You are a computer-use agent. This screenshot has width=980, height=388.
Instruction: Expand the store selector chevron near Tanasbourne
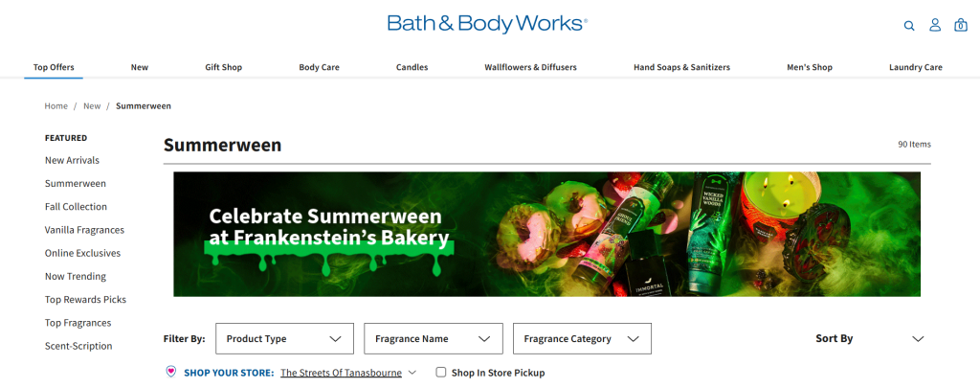412,373
